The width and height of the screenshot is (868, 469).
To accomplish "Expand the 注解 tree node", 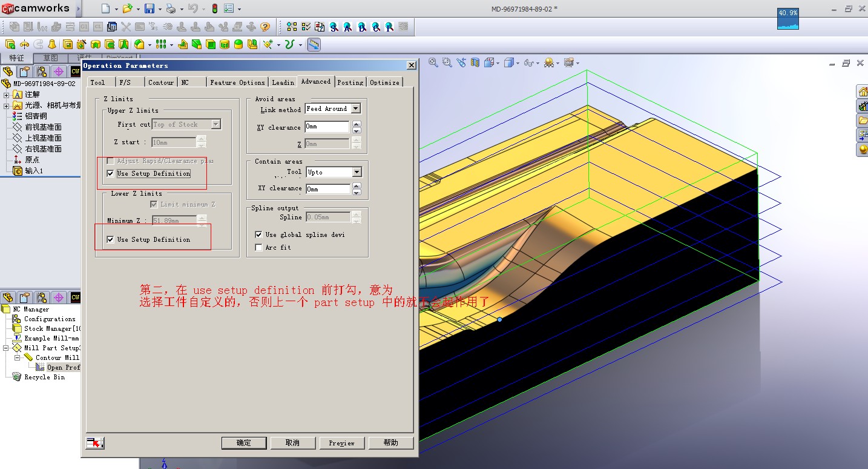I will point(7,95).
